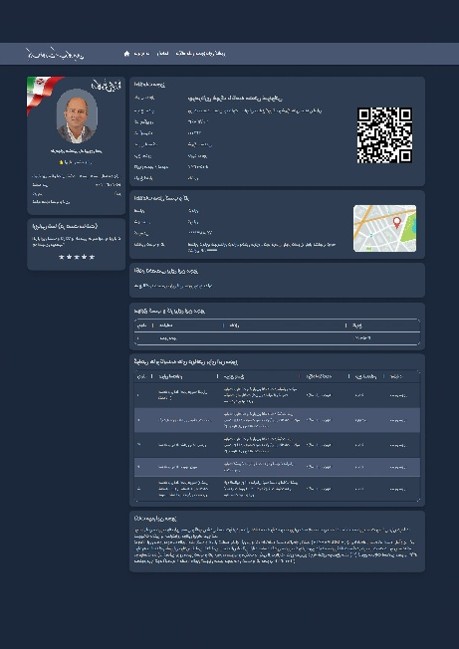Click the home icon in the navigation bar

point(127,53)
